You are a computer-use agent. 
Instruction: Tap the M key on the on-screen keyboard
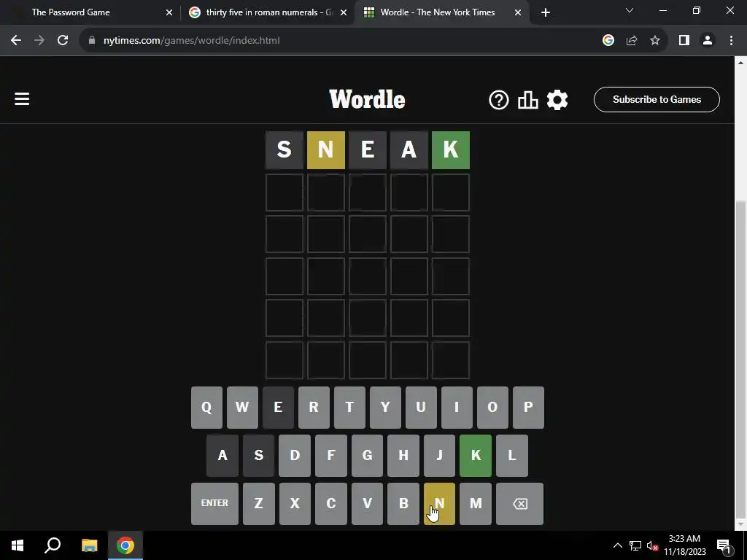point(476,504)
